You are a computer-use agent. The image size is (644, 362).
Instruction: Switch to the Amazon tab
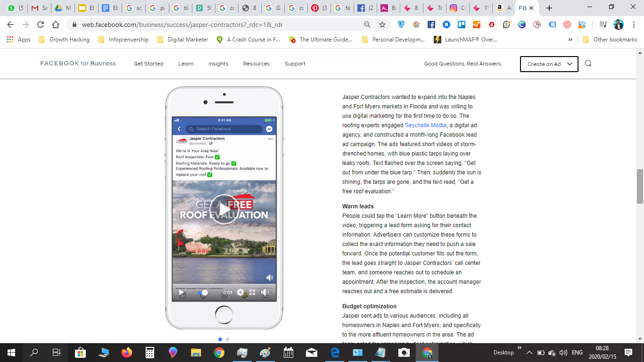(x=504, y=8)
